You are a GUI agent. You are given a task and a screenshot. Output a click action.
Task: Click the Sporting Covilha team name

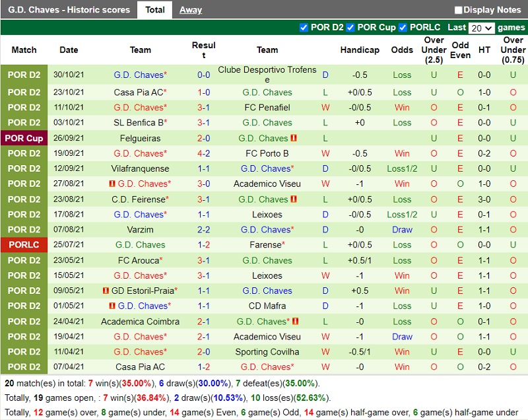(x=267, y=351)
